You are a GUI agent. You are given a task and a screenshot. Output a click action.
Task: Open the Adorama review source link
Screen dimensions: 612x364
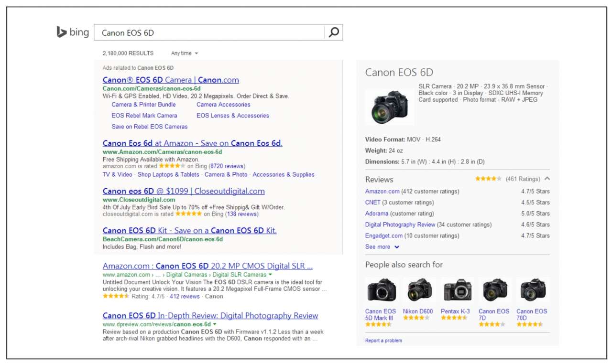(377, 214)
